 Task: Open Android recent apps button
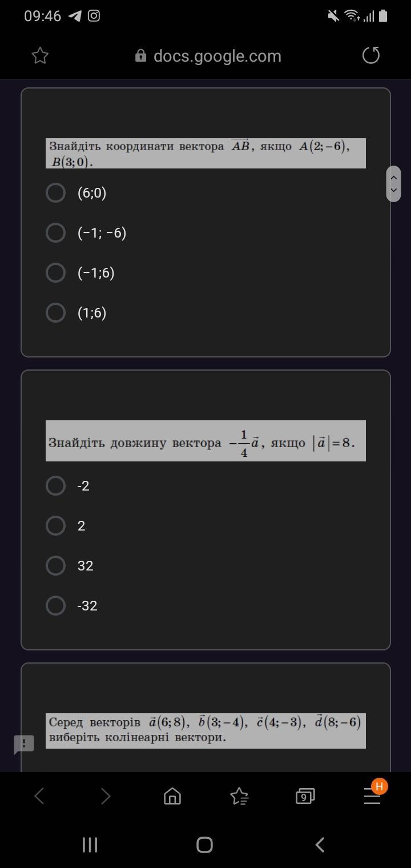coord(90,845)
